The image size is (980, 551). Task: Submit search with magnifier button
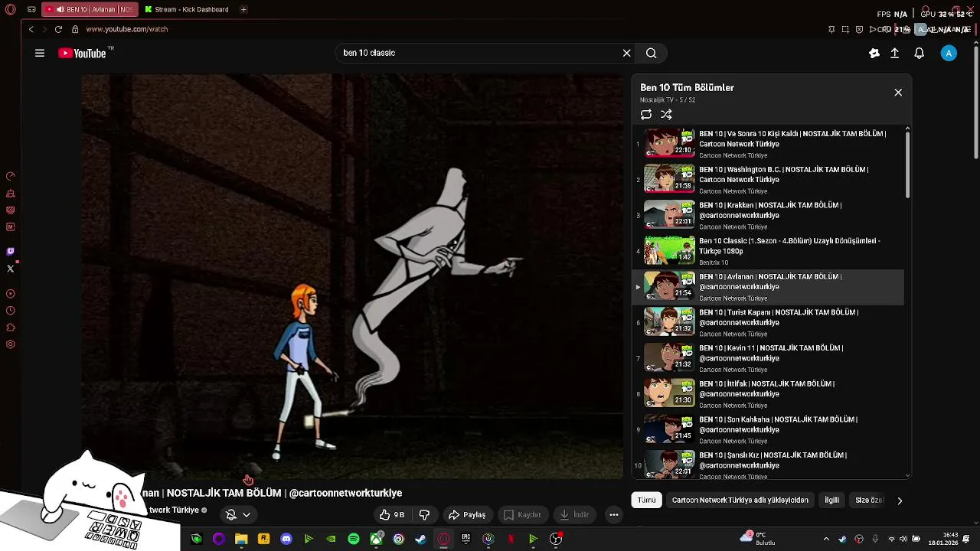(x=652, y=53)
